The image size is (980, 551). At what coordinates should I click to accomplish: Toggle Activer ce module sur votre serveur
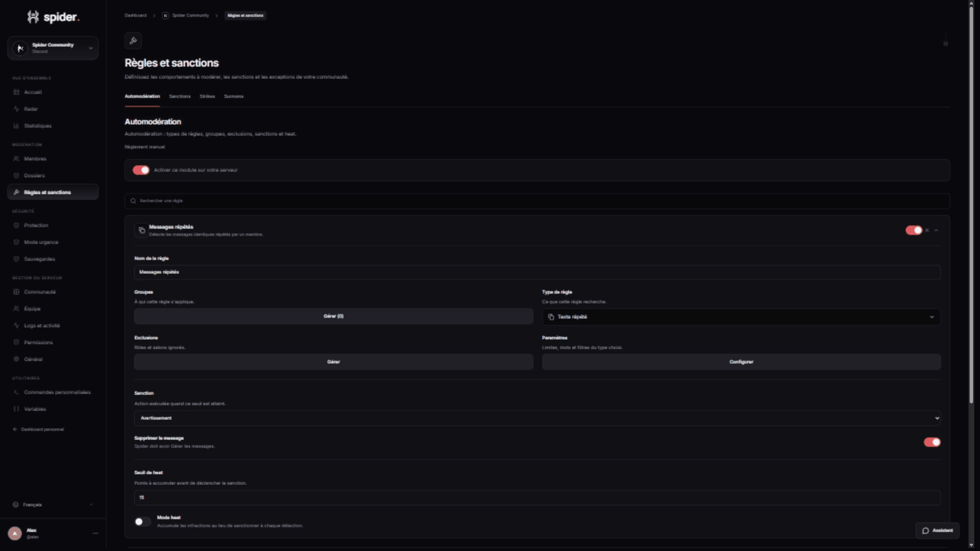141,170
